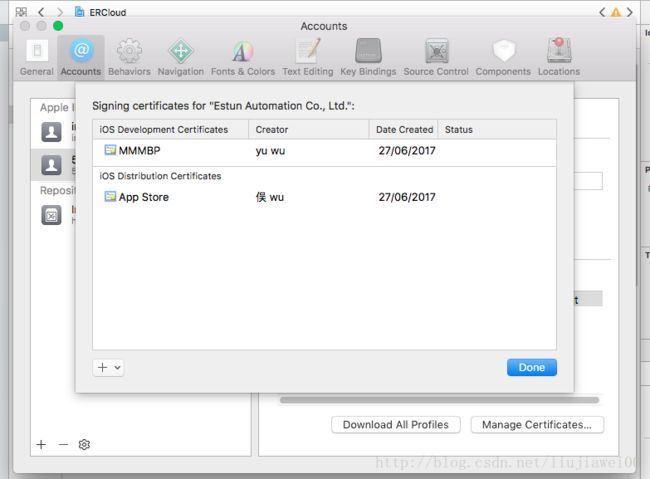The image size is (650, 479).
Task: Remove account with the minus button
Action: point(63,445)
